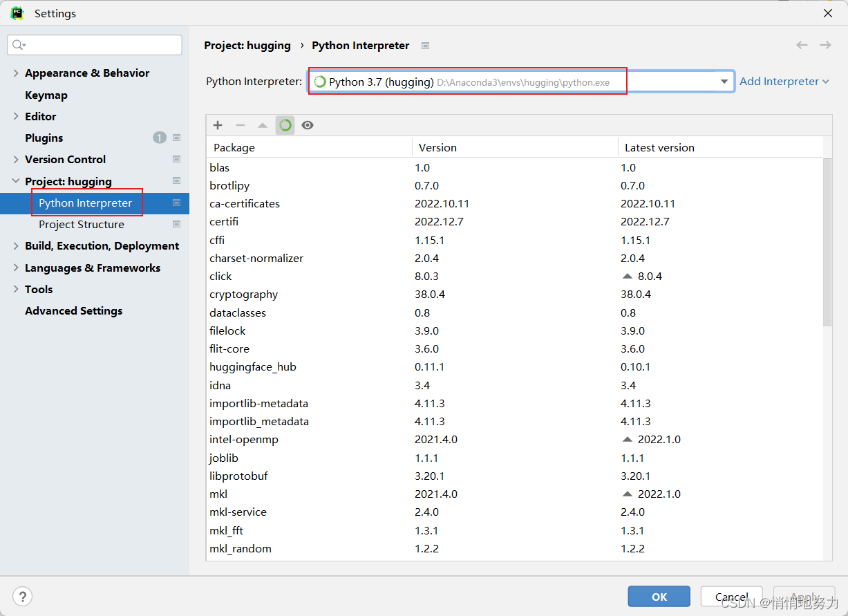Sort by Latest version column header
848x616 pixels.
tap(720, 147)
